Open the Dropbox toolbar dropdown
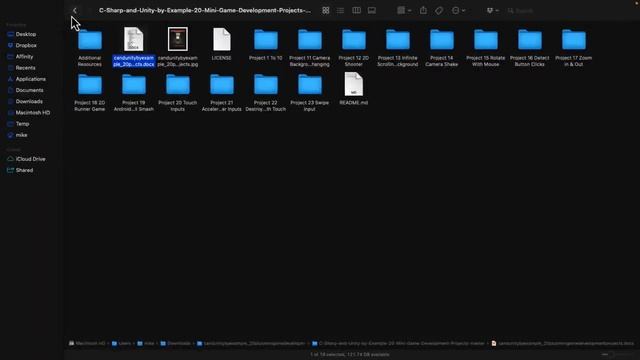The height and width of the screenshot is (360, 640). [493, 11]
